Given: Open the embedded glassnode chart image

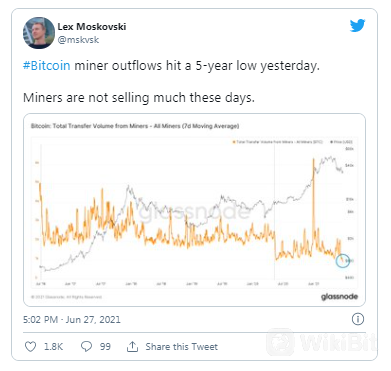Looking at the screenshot, I should click(x=194, y=210).
